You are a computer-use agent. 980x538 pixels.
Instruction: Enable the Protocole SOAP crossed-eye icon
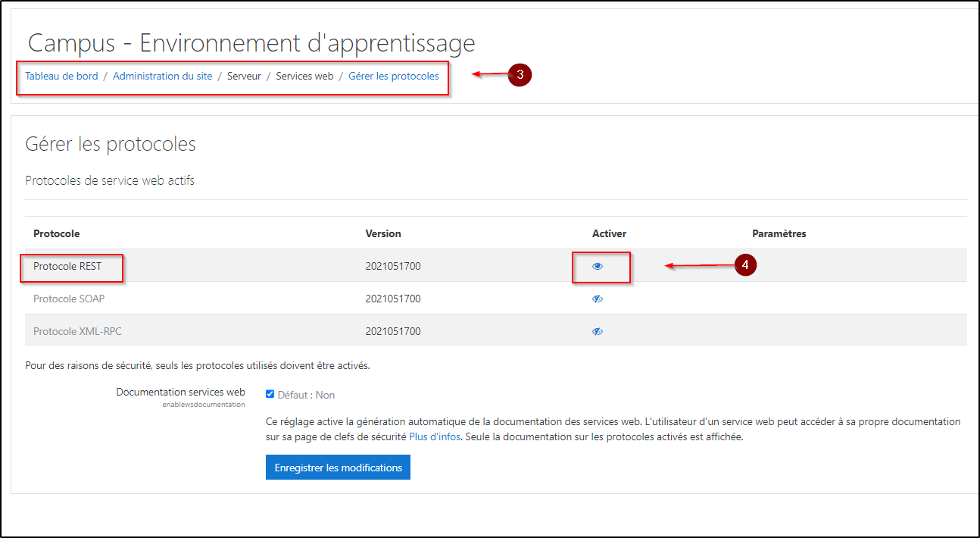click(x=598, y=299)
